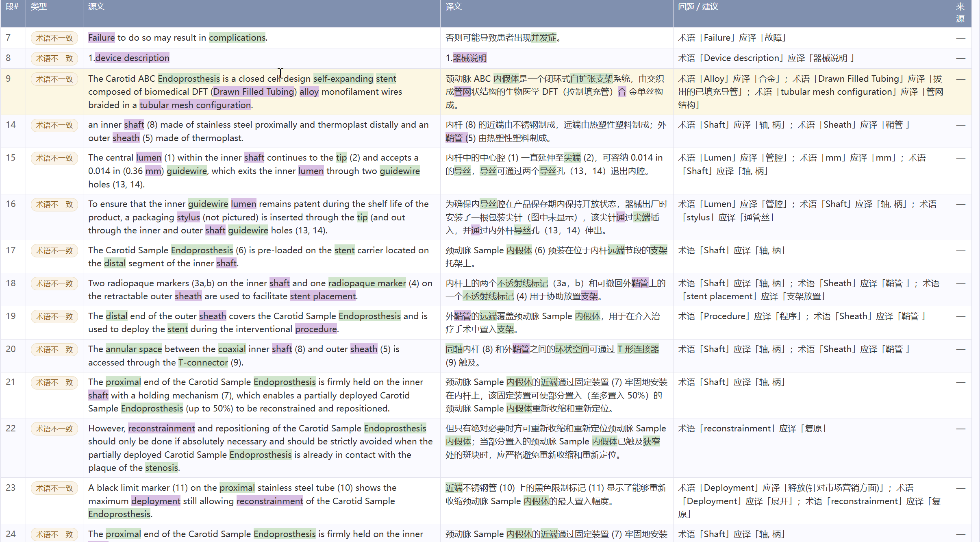Click highlighted 'deployment' in row 23 source

[x=156, y=501]
